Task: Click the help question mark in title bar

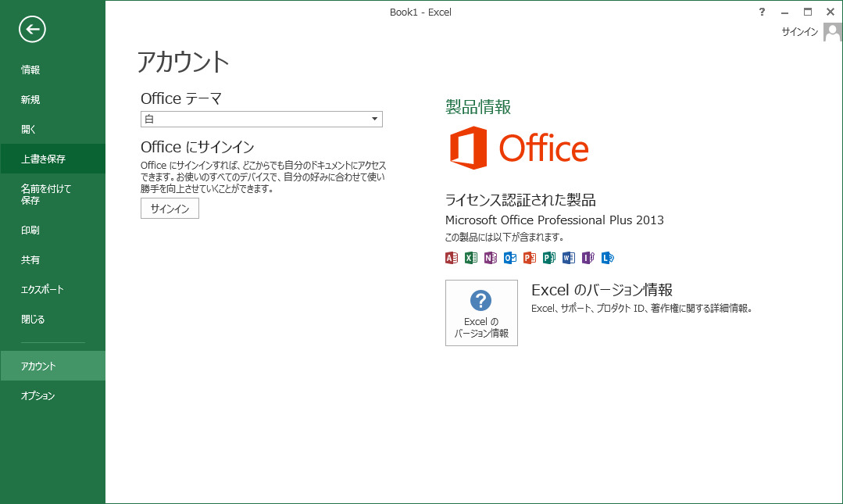Action: (x=762, y=12)
